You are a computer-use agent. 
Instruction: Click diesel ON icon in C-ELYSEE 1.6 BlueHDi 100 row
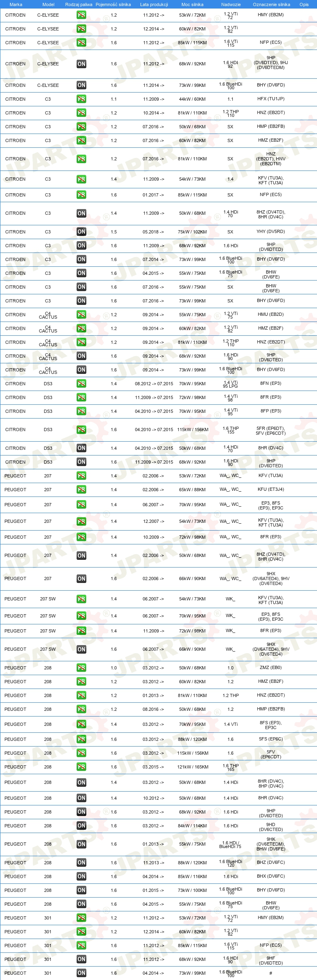pyautogui.click(x=81, y=85)
